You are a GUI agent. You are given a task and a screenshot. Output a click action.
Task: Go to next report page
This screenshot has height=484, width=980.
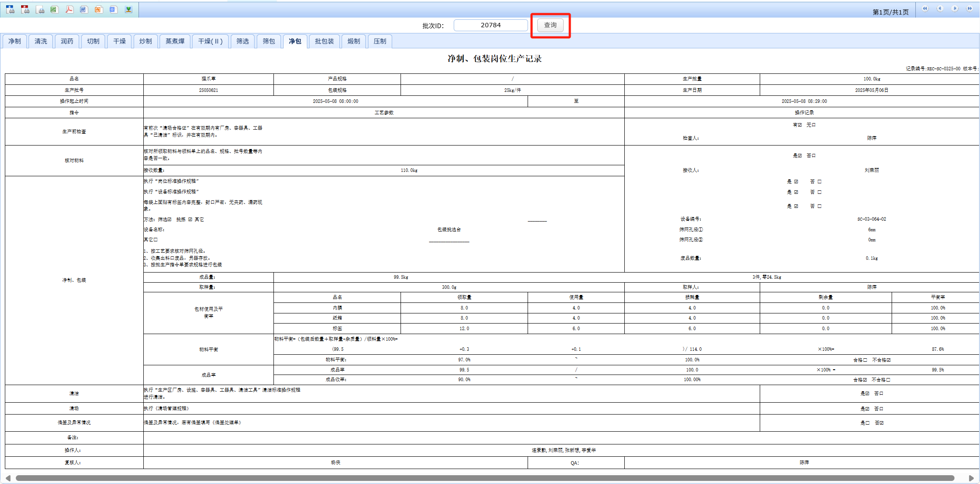(x=954, y=8)
